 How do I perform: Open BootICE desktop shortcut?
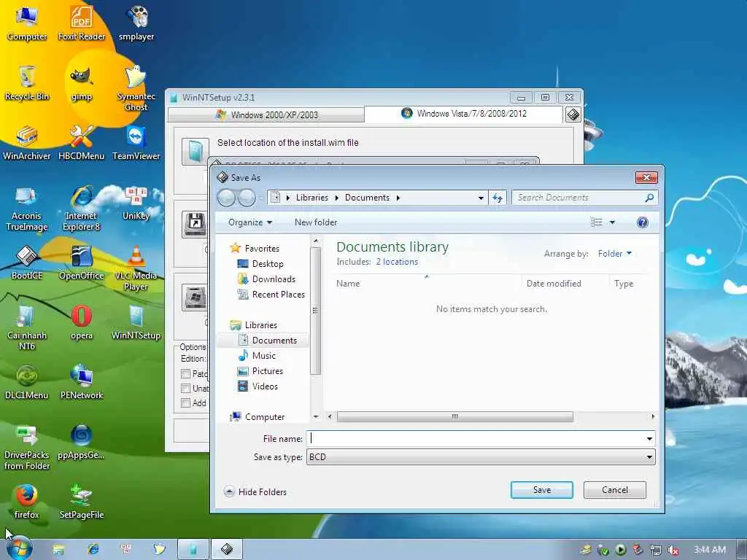[x=27, y=262]
